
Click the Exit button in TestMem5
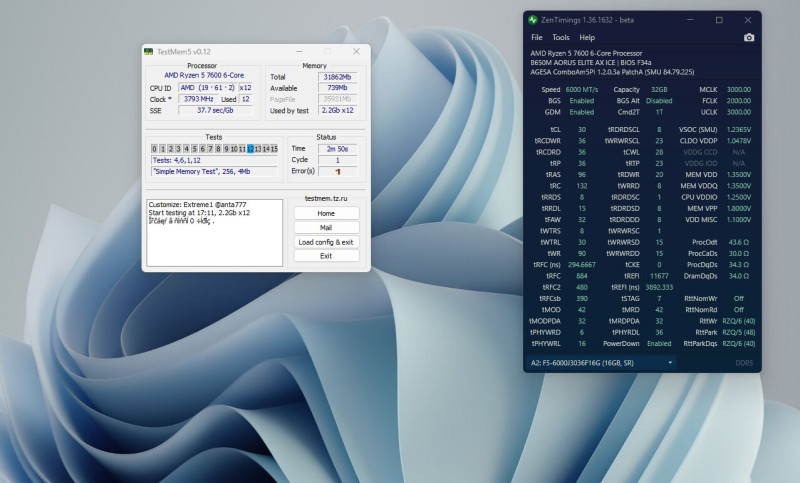click(x=326, y=256)
